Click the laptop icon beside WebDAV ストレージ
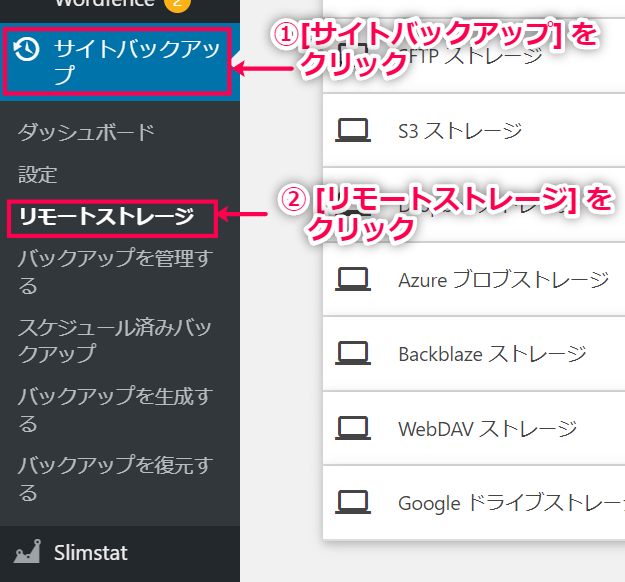The image size is (625, 582). point(353,428)
